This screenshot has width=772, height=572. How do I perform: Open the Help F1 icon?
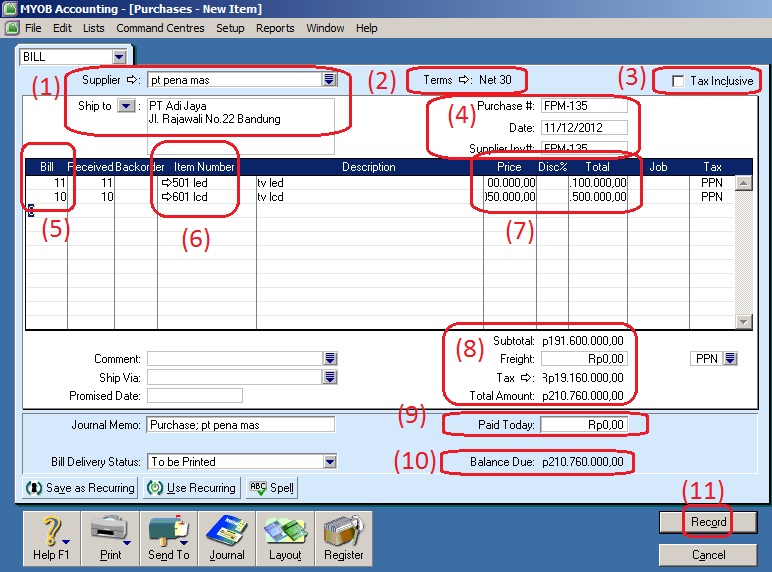click(x=51, y=539)
